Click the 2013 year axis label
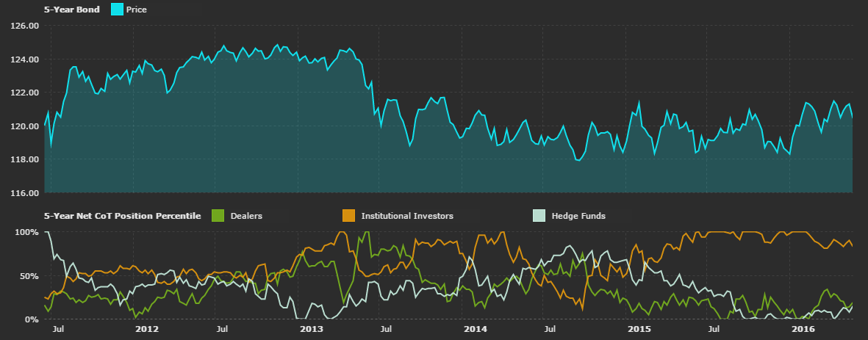The height and width of the screenshot is (340, 868). [311, 330]
